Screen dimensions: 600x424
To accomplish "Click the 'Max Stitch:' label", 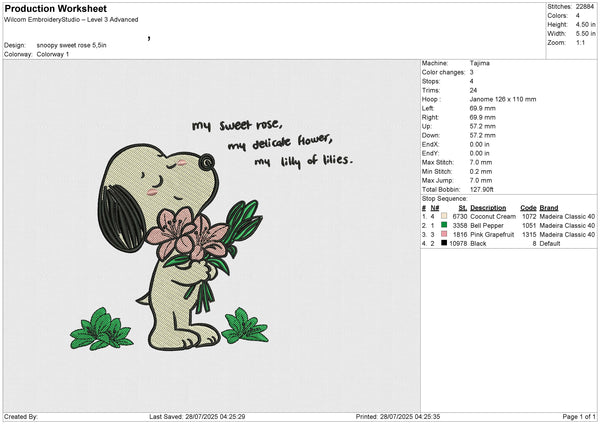I will click(437, 162).
